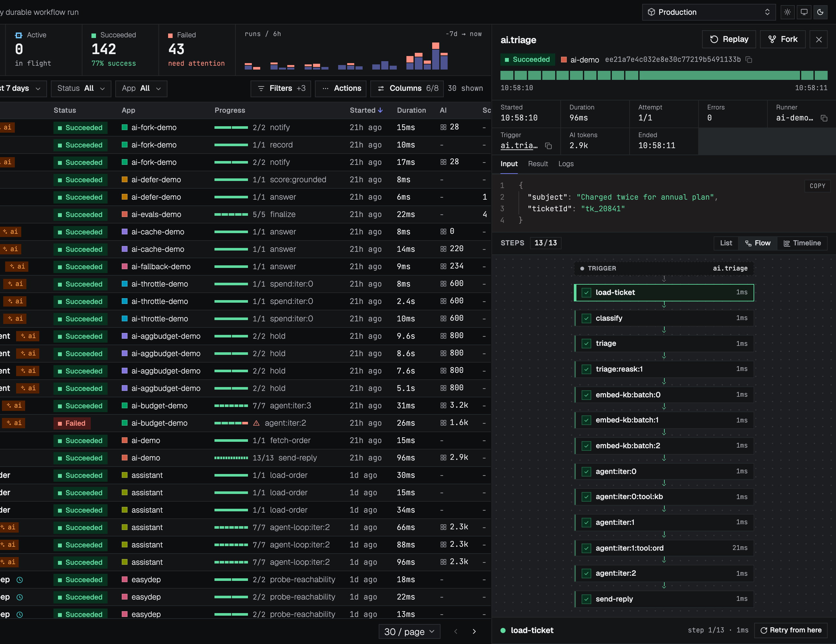Toggle the triage:reask:1 step checkbox
This screenshot has height=644, width=836.
click(x=586, y=369)
